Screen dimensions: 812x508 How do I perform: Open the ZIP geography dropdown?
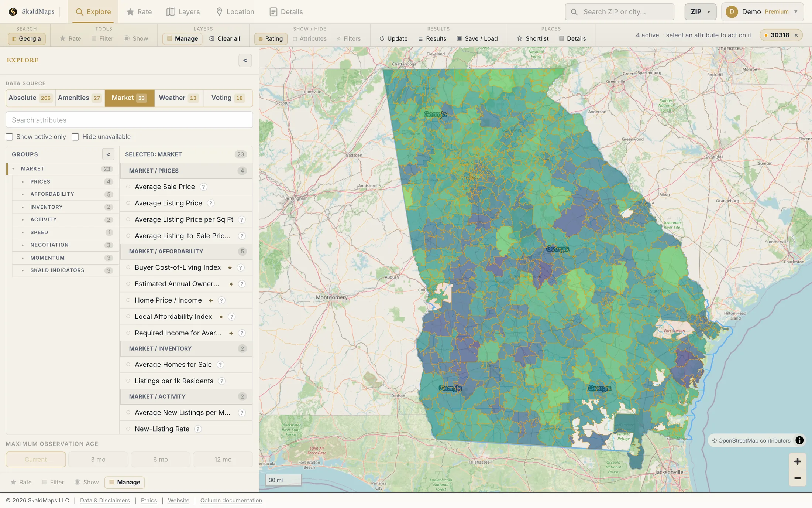pyautogui.click(x=700, y=11)
